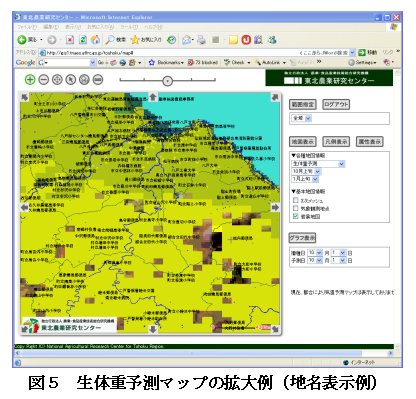416x399 pixels.
Task: Click the minus zoom-out map tool
Action: pos(44,79)
